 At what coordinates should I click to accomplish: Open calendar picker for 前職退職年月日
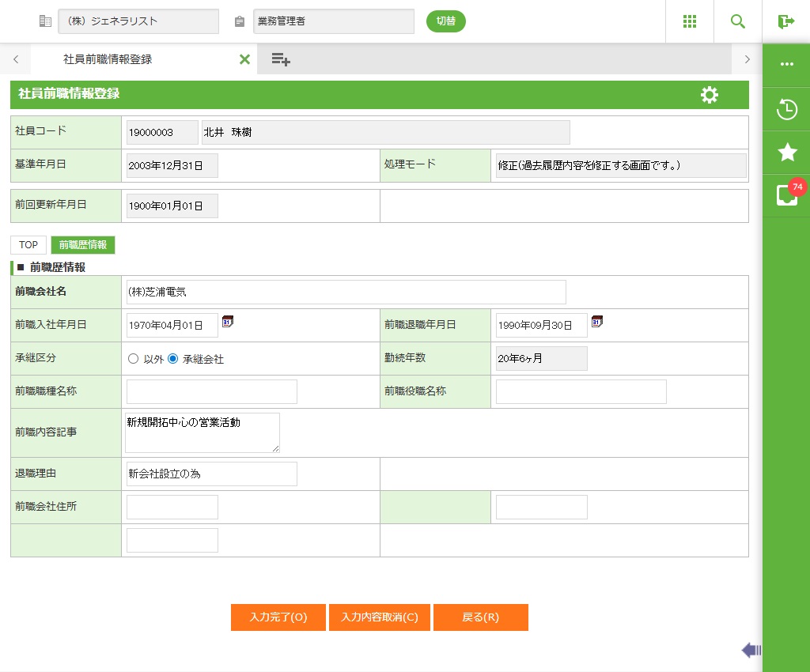[x=597, y=322]
